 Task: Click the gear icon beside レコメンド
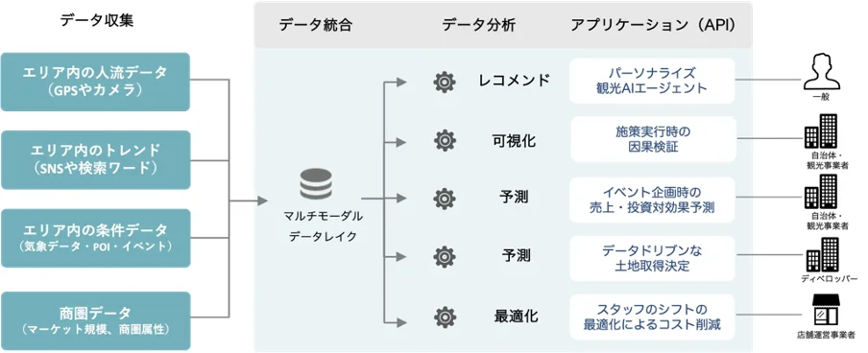pos(445,82)
